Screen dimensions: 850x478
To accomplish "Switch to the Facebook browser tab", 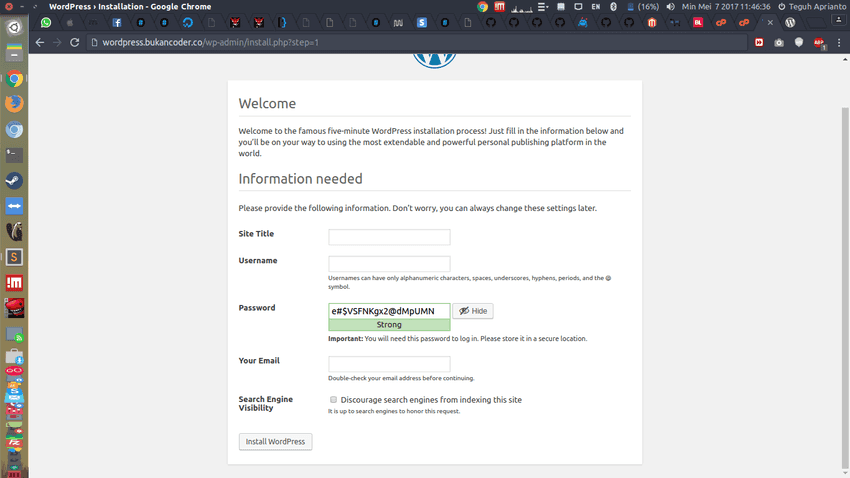I will [117, 22].
